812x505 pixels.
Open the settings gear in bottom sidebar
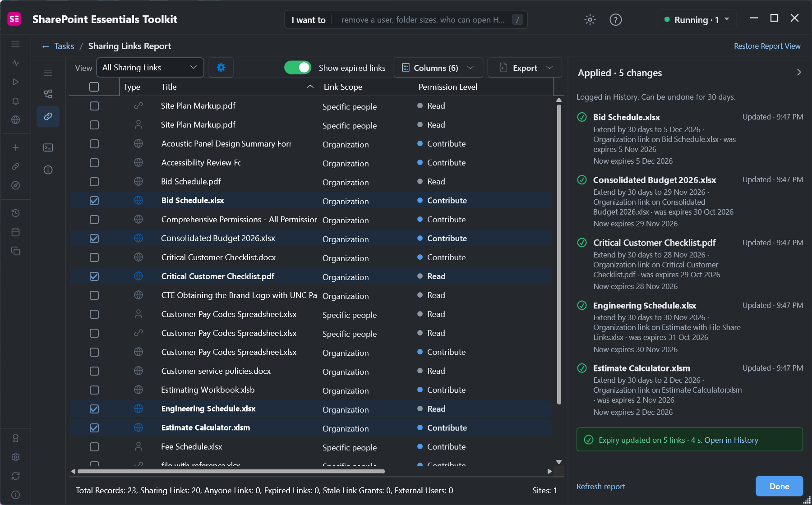coord(15,457)
